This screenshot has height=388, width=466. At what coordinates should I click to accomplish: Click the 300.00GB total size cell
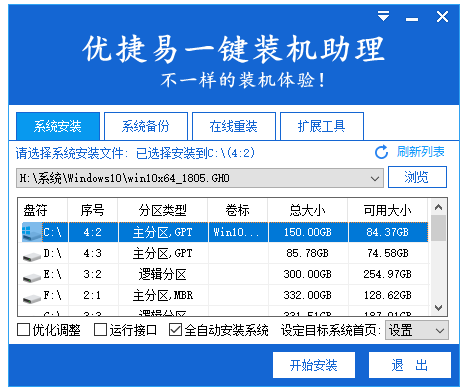tap(308, 274)
